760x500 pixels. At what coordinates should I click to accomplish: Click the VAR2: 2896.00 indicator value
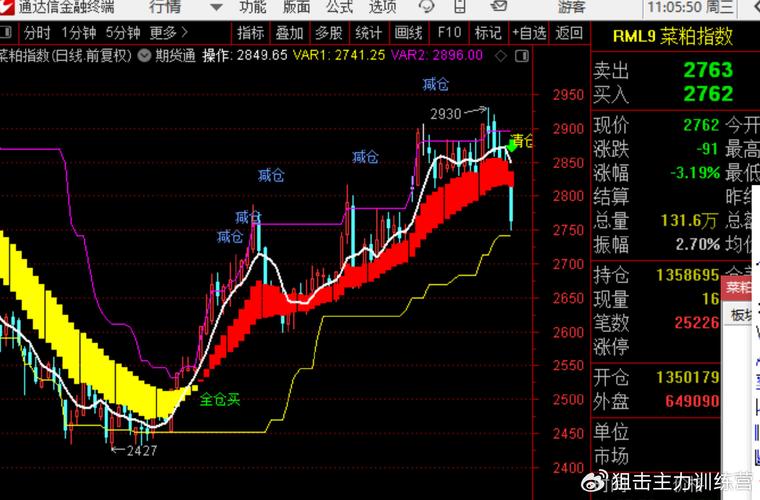437,55
